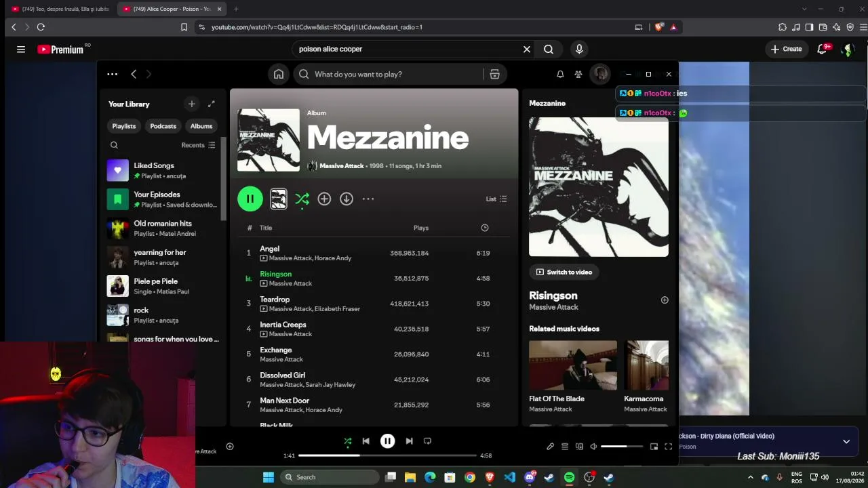Screen dimensions: 868x488
Task: Adjust the Spotify volume slider
Action: click(x=622, y=447)
